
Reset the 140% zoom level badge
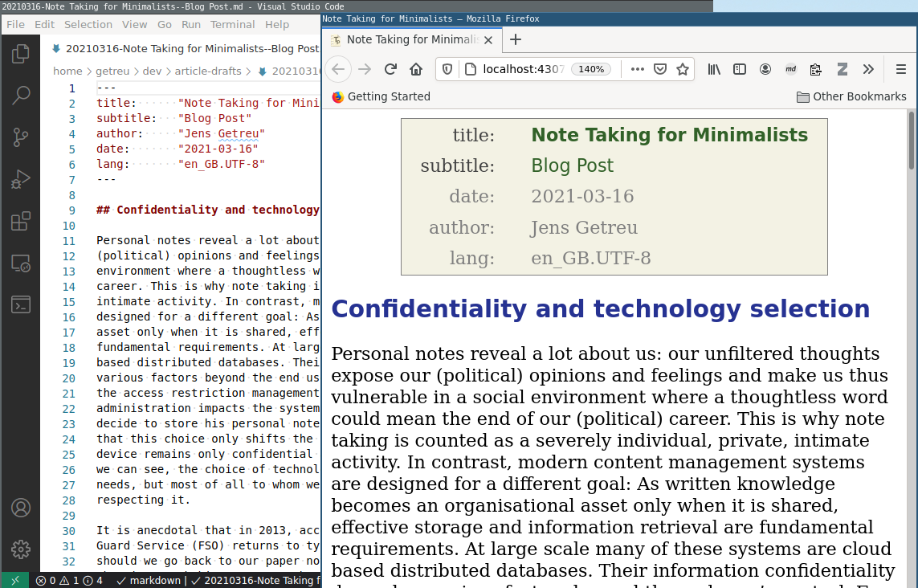591,69
